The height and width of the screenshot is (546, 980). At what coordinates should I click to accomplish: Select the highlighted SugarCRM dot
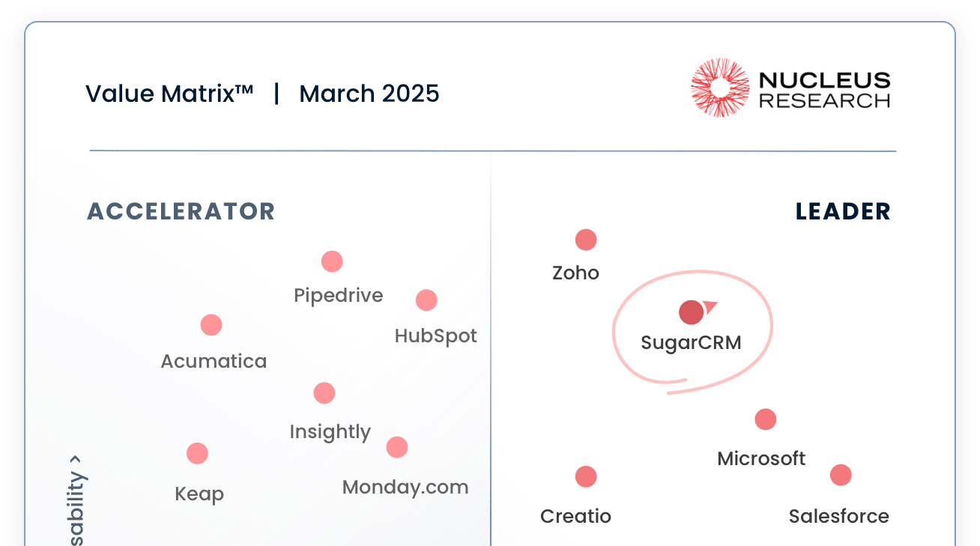(x=691, y=312)
